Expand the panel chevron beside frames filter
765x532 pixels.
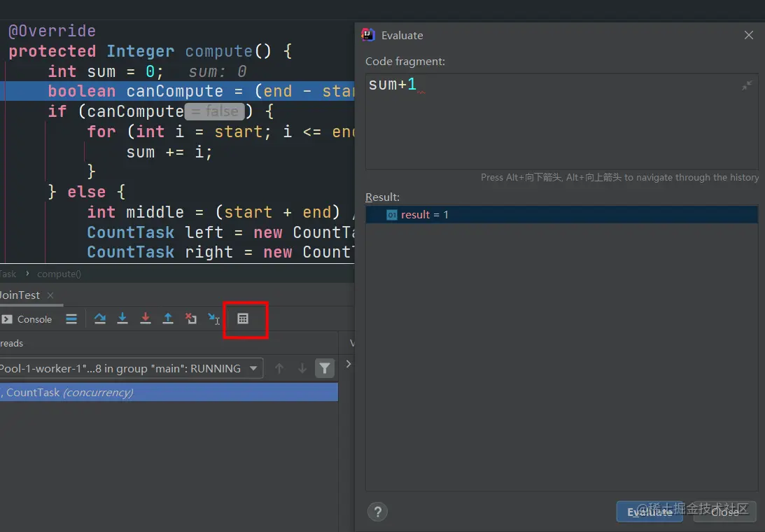[x=349, y=364]
